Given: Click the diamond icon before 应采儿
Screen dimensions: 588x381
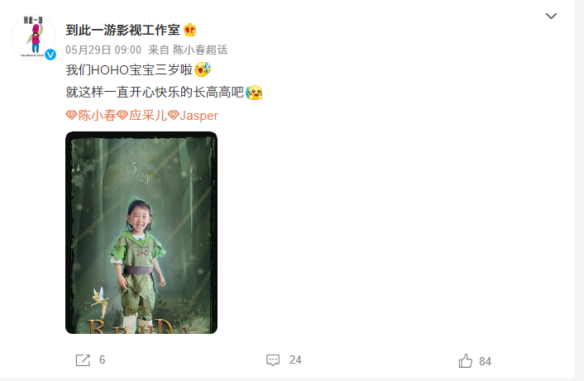Looking at the screenshot, I should [122, 115].
